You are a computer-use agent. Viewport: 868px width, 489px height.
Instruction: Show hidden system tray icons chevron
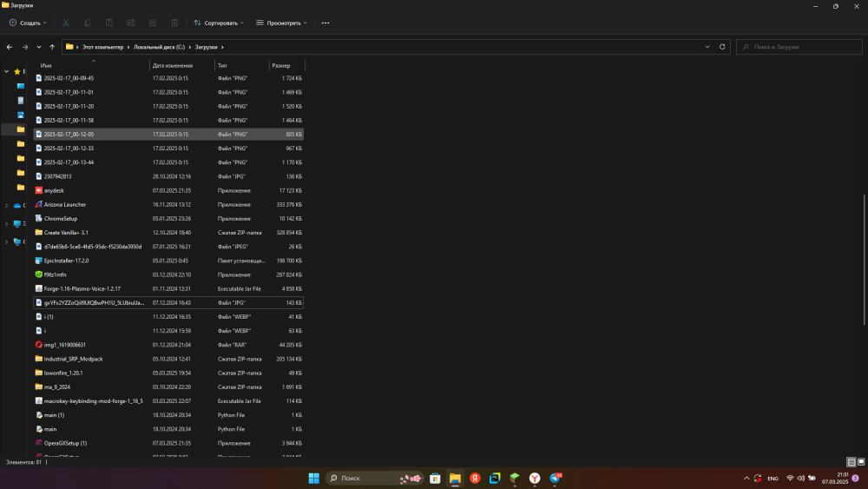746,479
